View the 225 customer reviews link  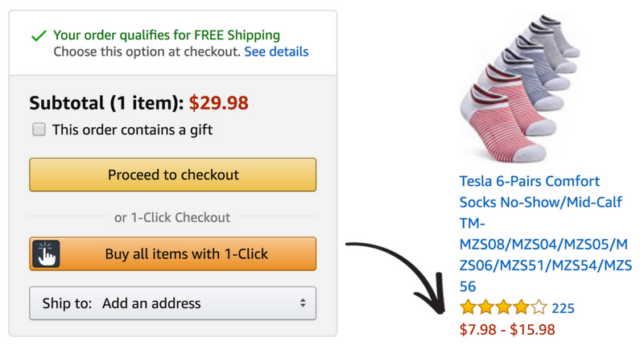click(x=563, y=308)
